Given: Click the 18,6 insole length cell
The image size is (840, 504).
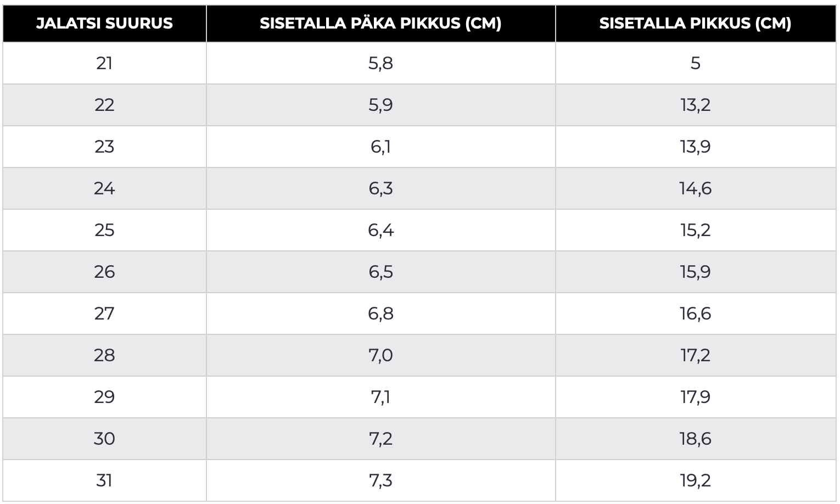Looking at the screenshot, I should coord(695,439).
